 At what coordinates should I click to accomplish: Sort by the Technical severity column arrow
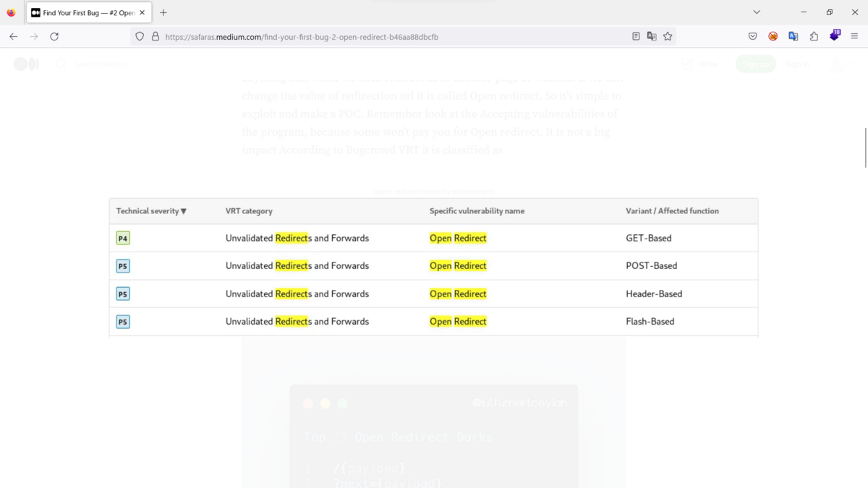click(x=184, y=211)
